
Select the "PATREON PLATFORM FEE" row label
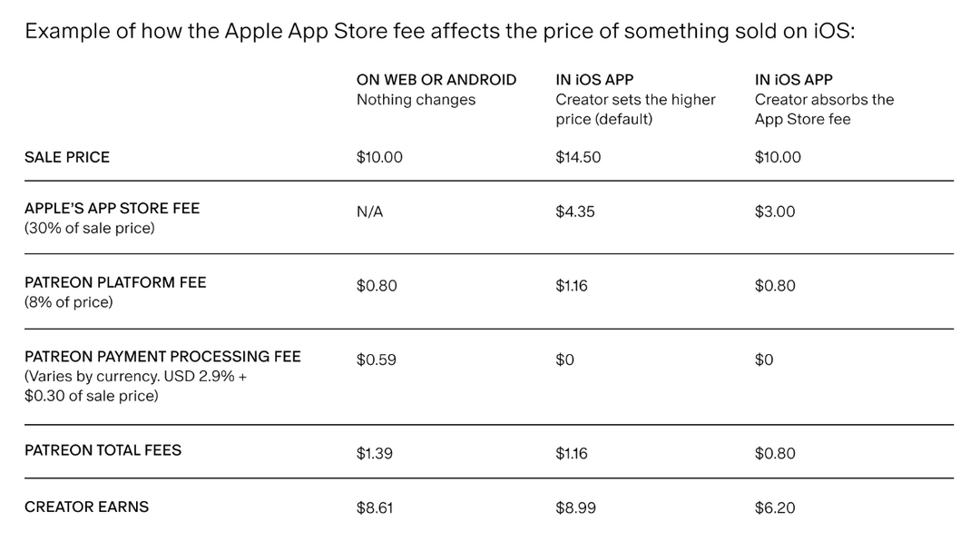point(115,282)
